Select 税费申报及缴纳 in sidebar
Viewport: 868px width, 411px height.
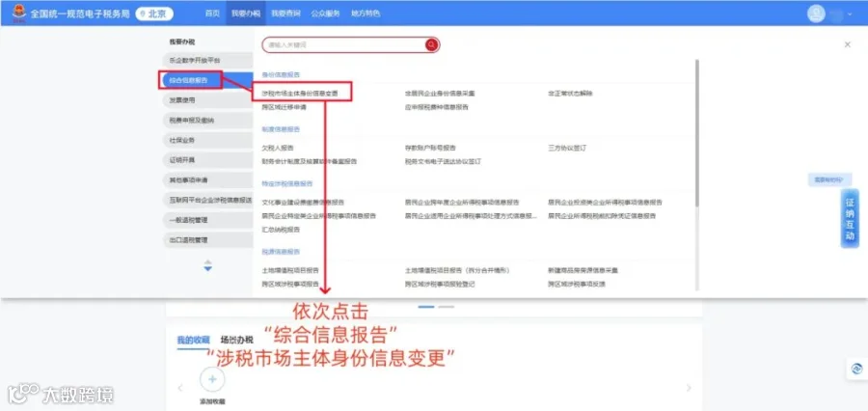208,121
